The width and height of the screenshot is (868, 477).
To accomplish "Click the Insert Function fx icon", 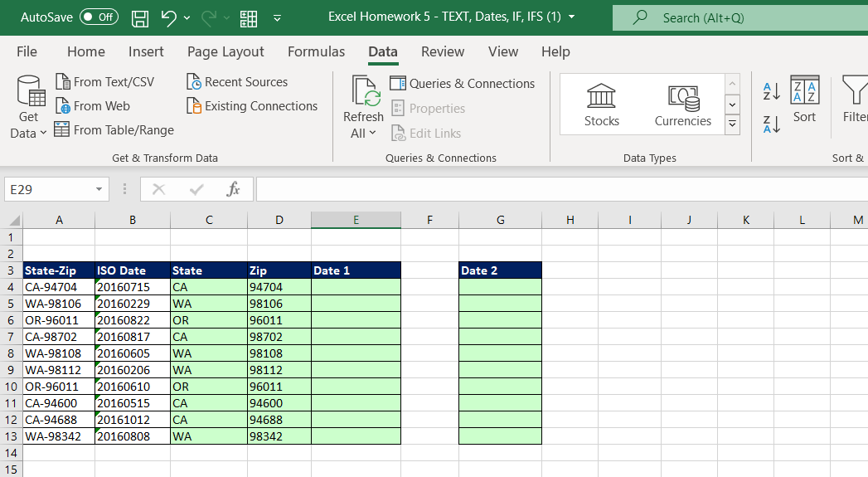I will [x=233, y=190].
